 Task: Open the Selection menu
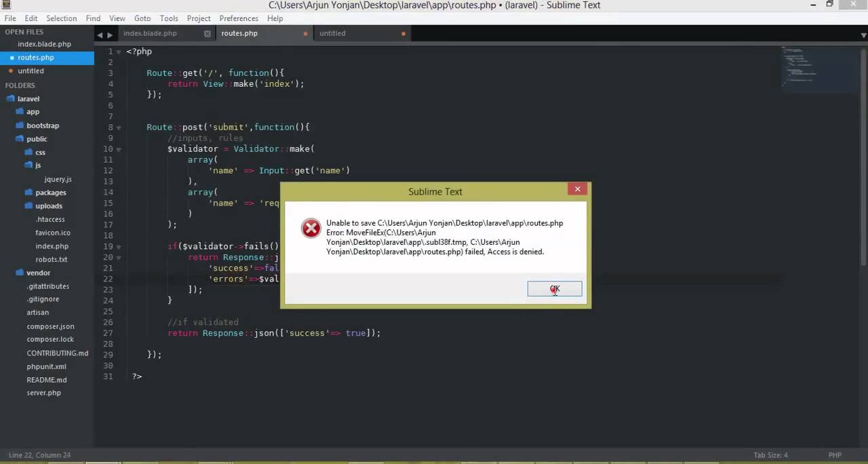click(x=62, y=18)
